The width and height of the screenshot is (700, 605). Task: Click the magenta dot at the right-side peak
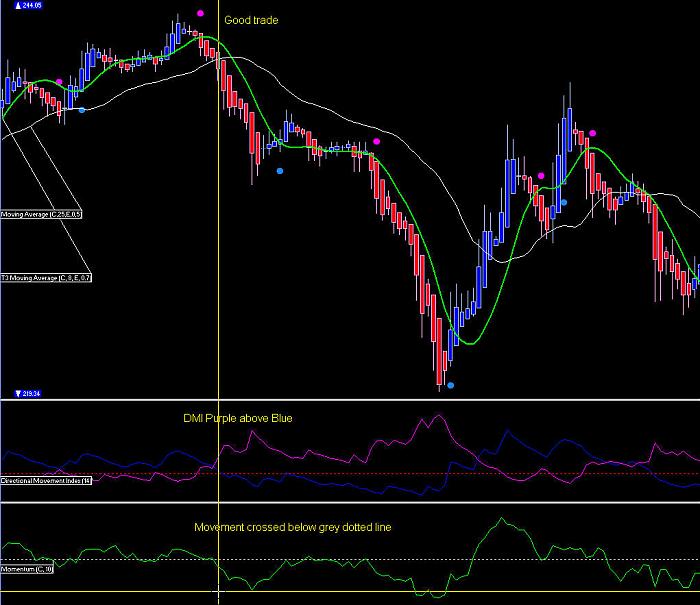(x=592, y=133)
